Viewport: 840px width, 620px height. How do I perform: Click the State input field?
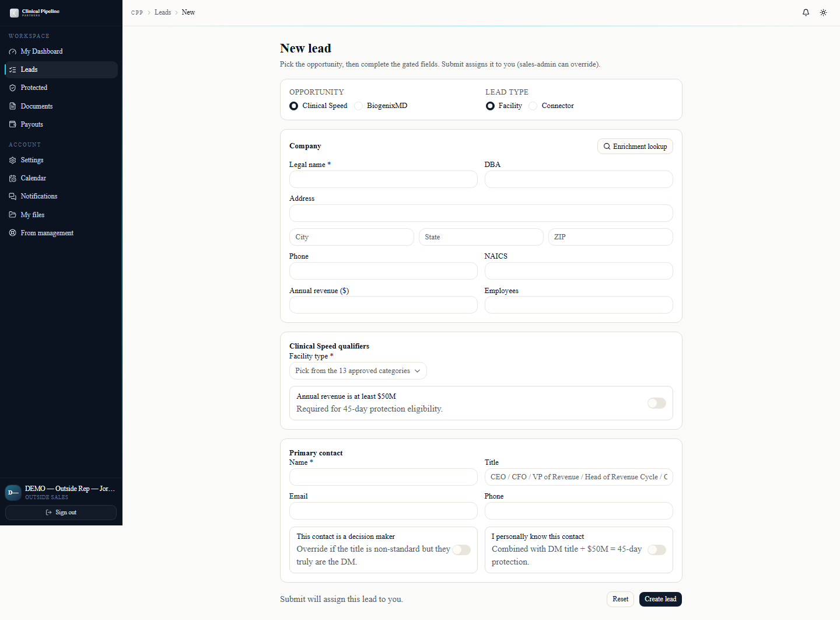coord(481,237)
